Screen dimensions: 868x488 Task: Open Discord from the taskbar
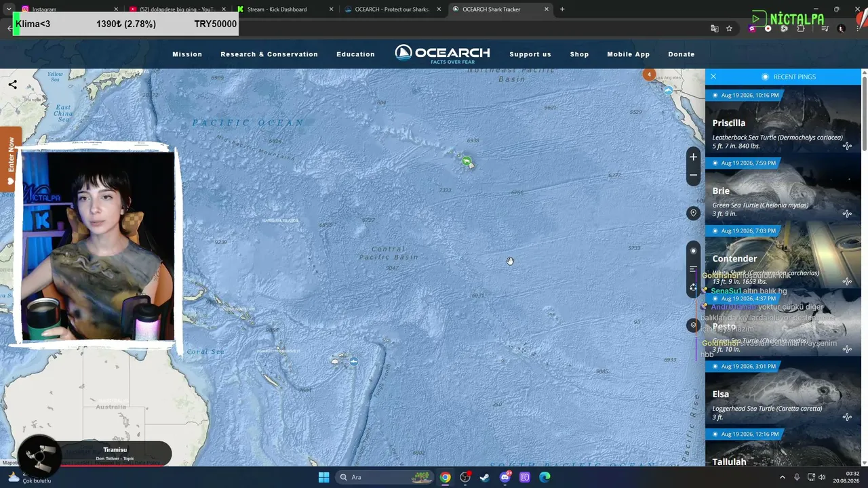tap(505, 477)
